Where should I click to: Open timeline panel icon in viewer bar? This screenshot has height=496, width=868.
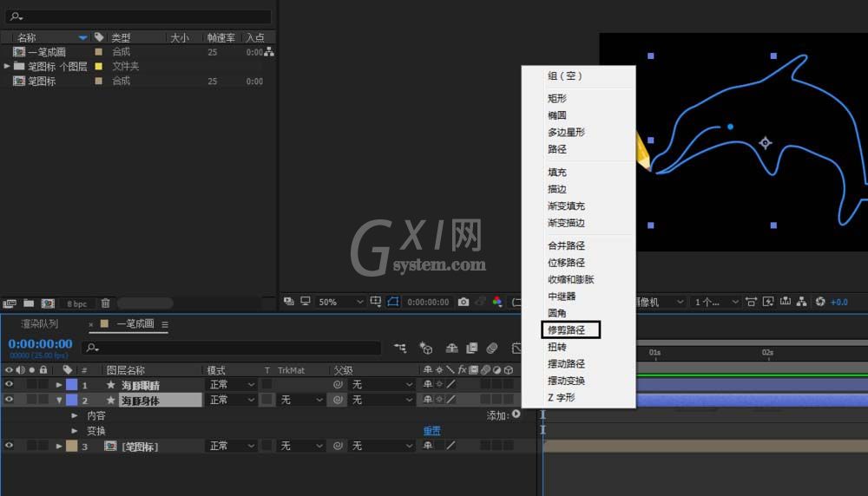pyautogui.click(x=785, y=302)
